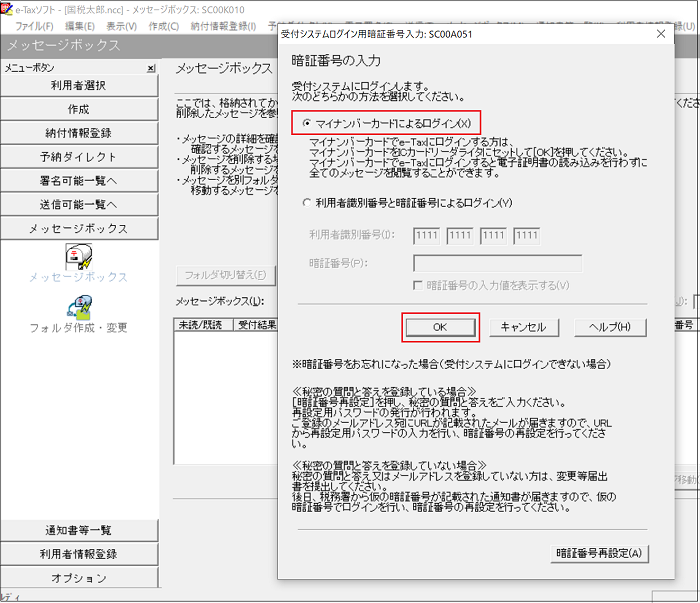Click the キャンセル button
The image size is (700, 603).
click(x=522, y=327)
